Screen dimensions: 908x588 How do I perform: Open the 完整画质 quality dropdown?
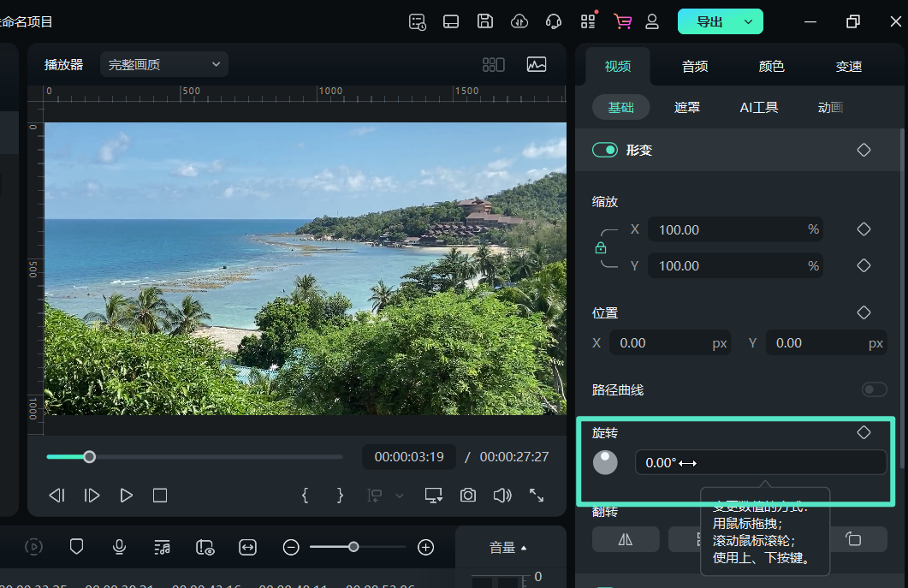[x=163, y=64]
